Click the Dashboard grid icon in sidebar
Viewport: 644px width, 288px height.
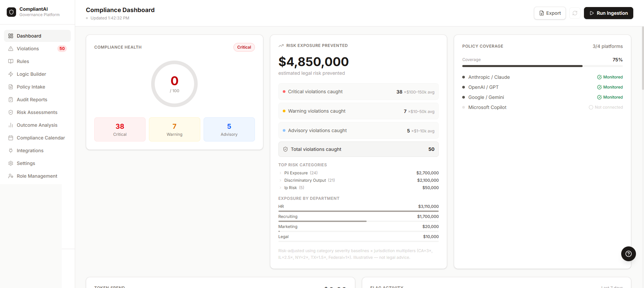11,36
